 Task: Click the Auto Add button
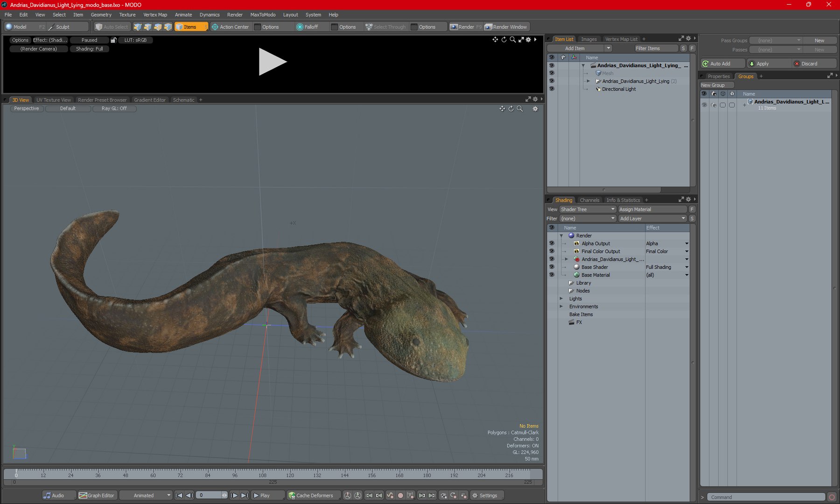click(722, 63)
